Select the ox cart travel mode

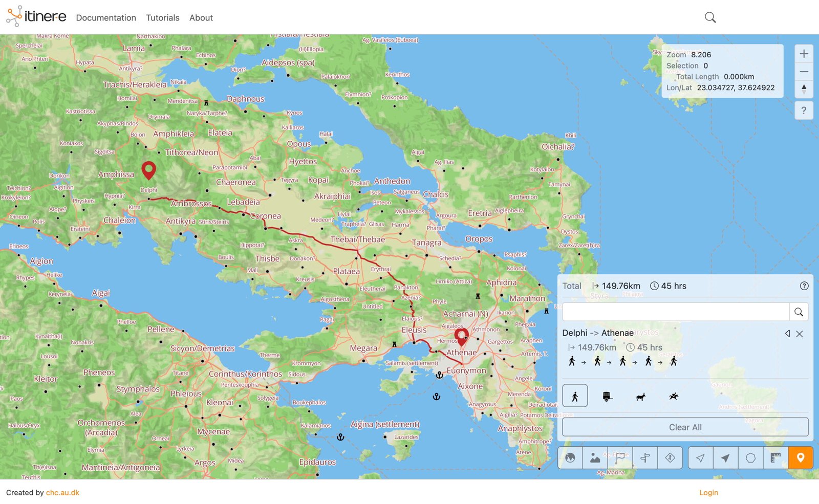(607, 396)
